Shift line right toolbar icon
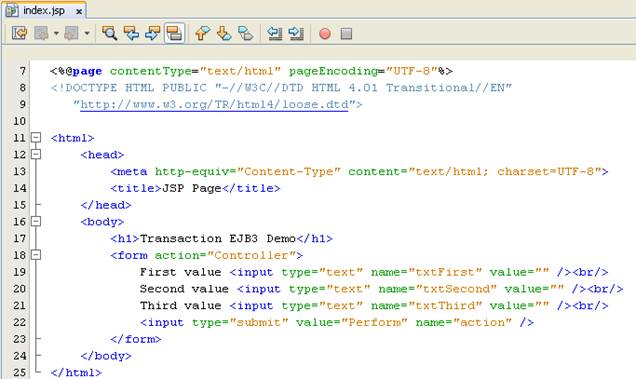 tap(296, 33)
